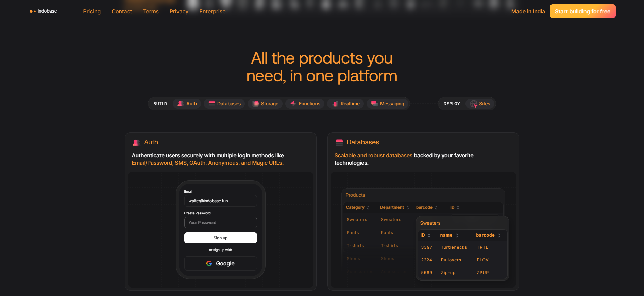Select the Sites deploy tab
The image size is (644, 296).
click(x=480, y=104)
